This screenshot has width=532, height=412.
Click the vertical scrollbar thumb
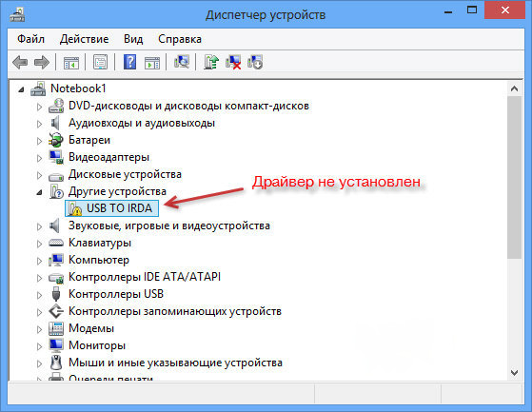[514, 177]
